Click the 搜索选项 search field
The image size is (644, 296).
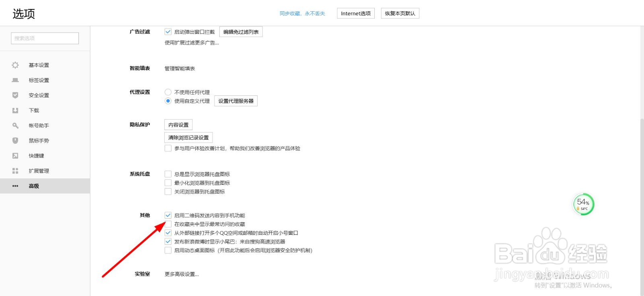click(45, 38)
